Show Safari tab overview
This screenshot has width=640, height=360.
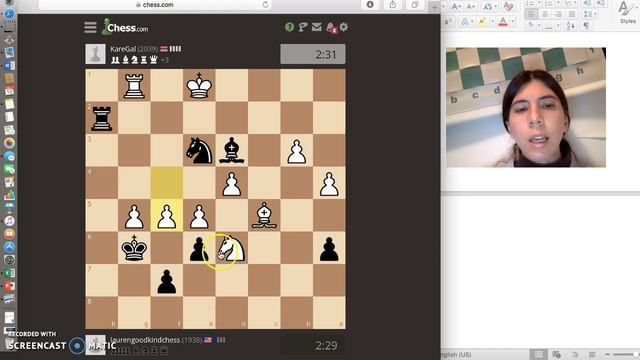pos(415,4)
